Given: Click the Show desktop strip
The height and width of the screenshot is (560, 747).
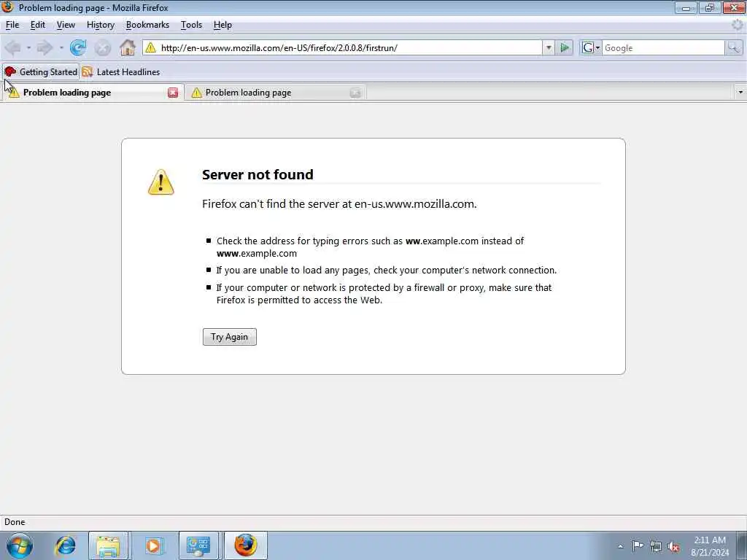Looking at the screenshot, I should [742, 545].
